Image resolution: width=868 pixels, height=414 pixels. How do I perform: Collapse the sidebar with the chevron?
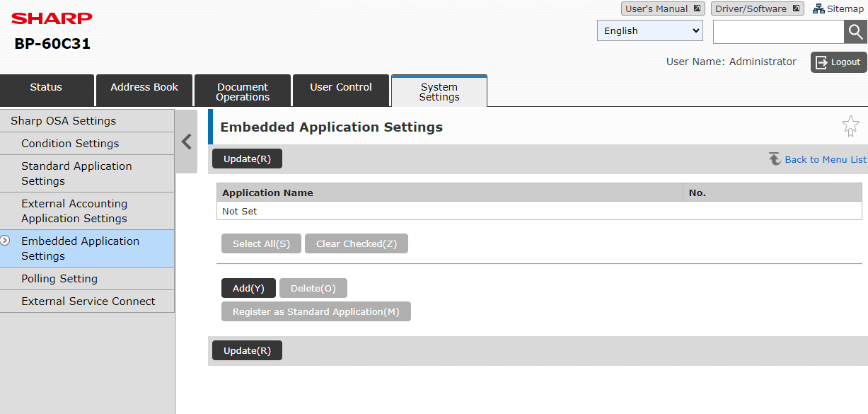tap(187, 142)
